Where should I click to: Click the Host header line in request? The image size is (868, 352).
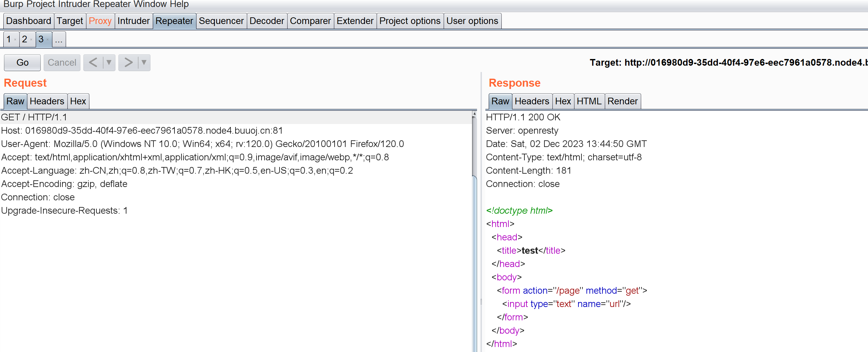pos(142,131)
